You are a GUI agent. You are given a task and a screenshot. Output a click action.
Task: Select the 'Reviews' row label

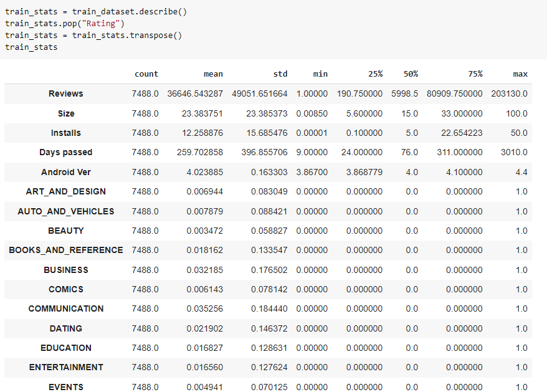66,94
